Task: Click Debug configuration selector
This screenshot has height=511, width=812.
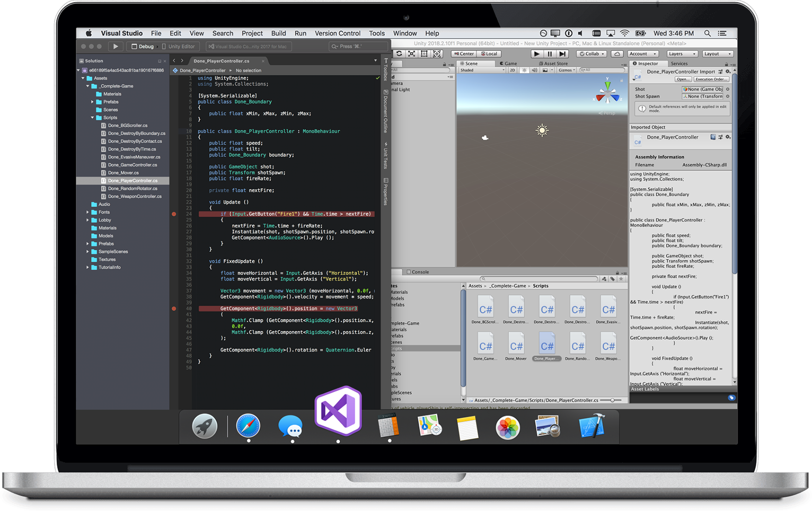Action: click(143, 47)
